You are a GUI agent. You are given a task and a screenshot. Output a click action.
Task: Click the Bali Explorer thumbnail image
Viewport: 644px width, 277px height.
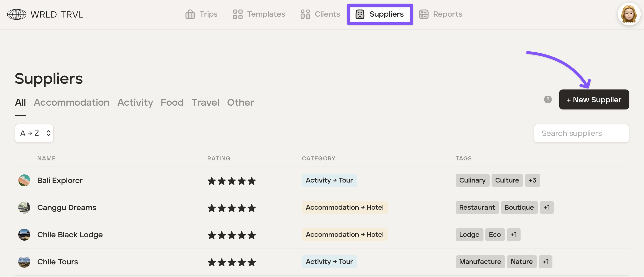tap(24, 180)
